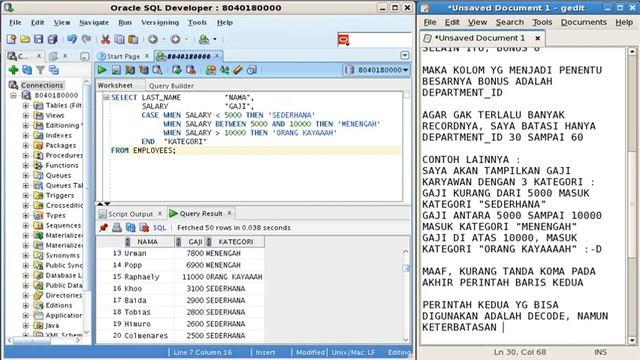Add new connection with green plus
Screen dimensions: 640x360
pos(13,70)
